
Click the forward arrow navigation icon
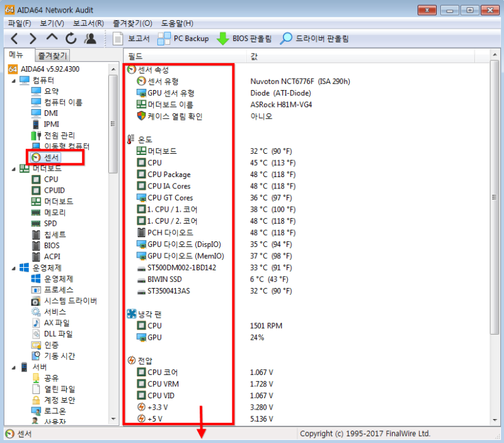coord(33,38)
